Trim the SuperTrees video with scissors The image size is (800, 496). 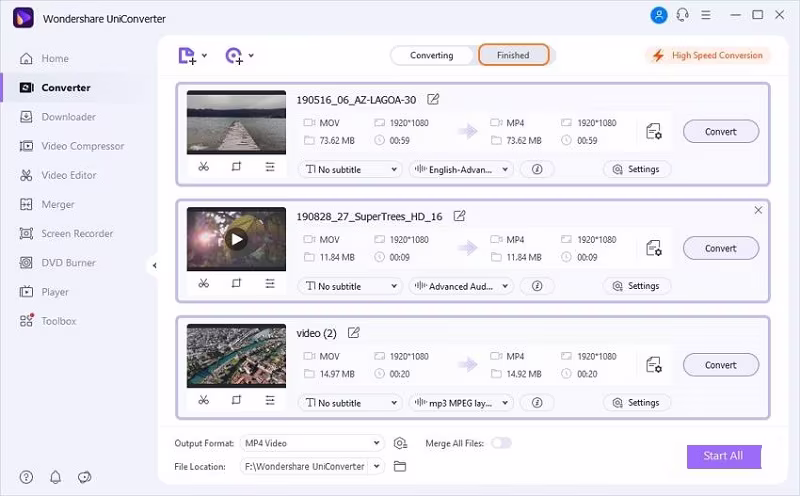pos(204,283)
